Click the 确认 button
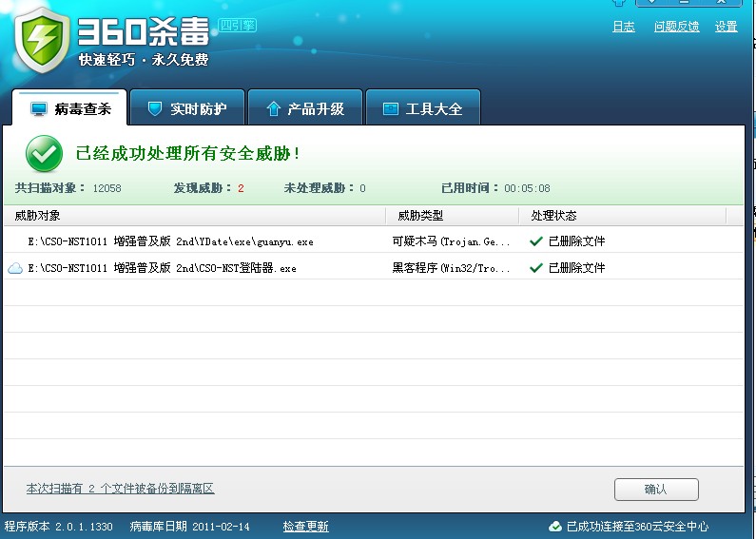 click(x=656, y=490)
